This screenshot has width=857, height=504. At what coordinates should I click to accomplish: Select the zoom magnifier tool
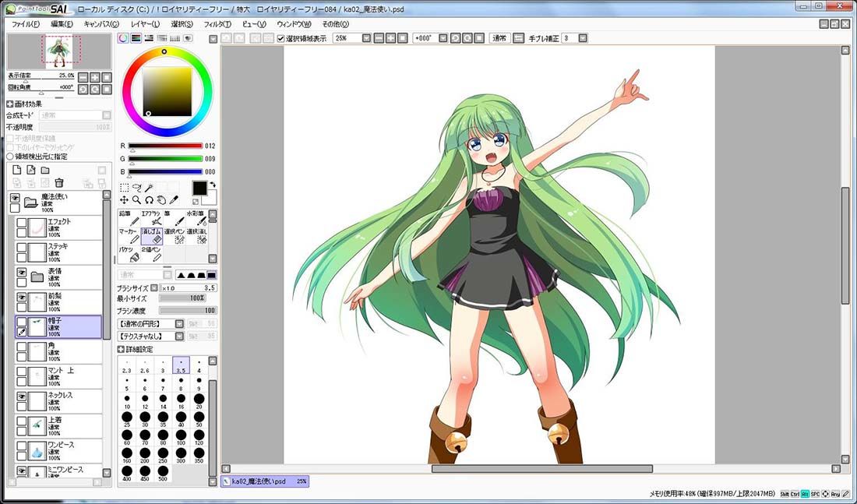(x=136, y=200)
